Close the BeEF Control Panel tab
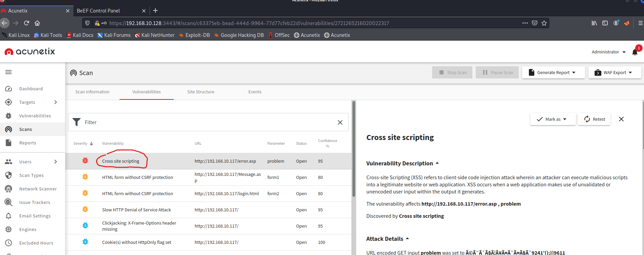The image size is (644, 255). point(144,11)
